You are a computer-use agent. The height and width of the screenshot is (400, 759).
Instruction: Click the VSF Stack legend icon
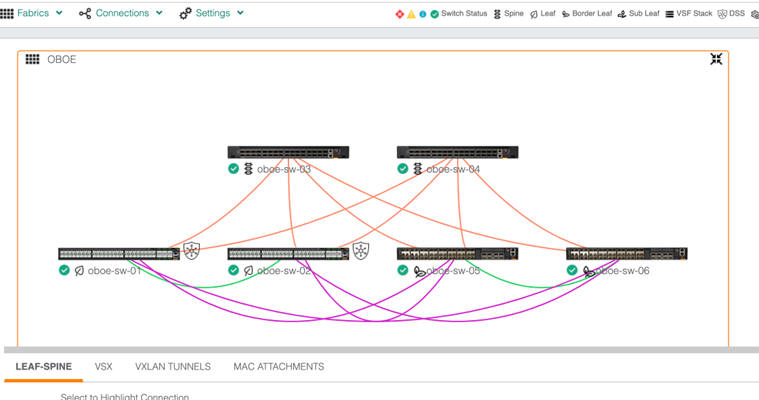670,14
